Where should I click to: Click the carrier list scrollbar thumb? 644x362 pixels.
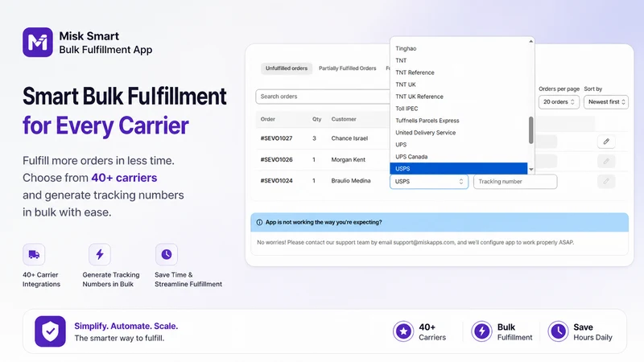pyautogui.click(x=531, y=130)
